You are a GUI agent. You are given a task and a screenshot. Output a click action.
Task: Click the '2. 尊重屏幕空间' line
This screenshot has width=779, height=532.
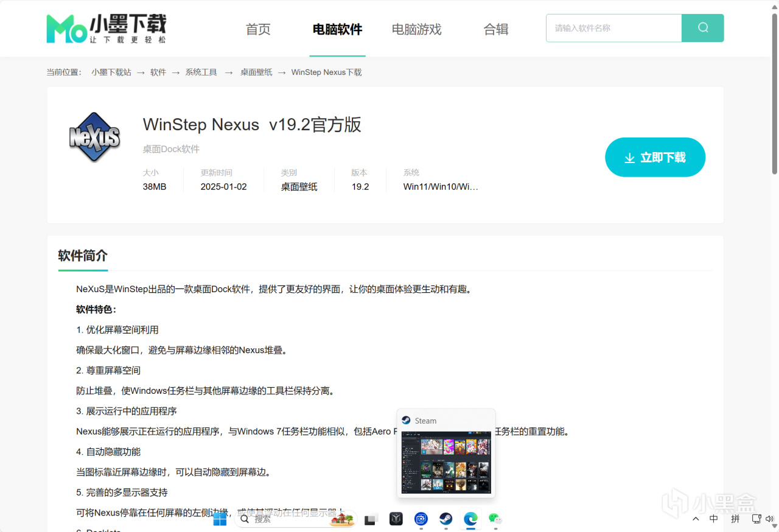pyautogui.click(x=108, y=371)
